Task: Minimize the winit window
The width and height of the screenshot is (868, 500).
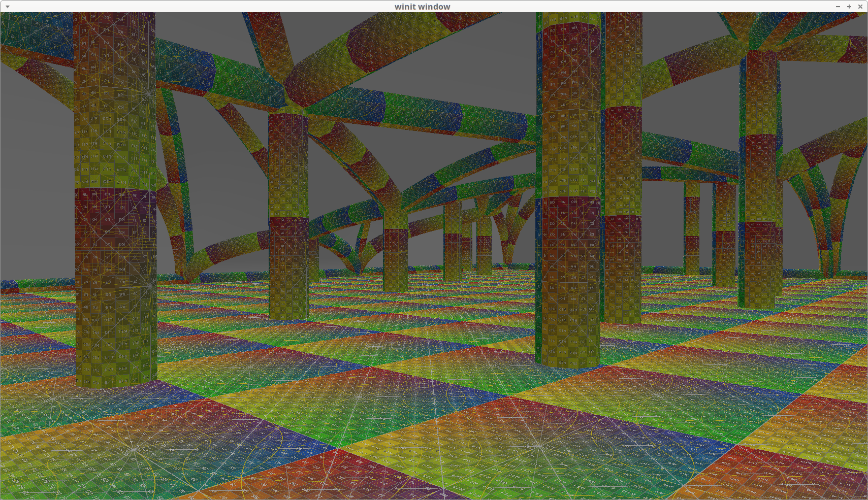Action: pyautogui.click(x=838, y=7)
